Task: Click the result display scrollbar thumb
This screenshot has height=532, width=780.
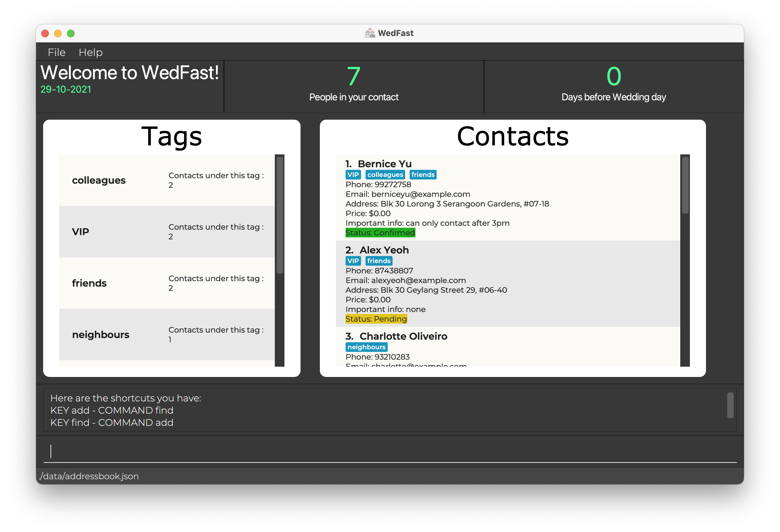Action: pyautogui.click(x=730, y=405)
